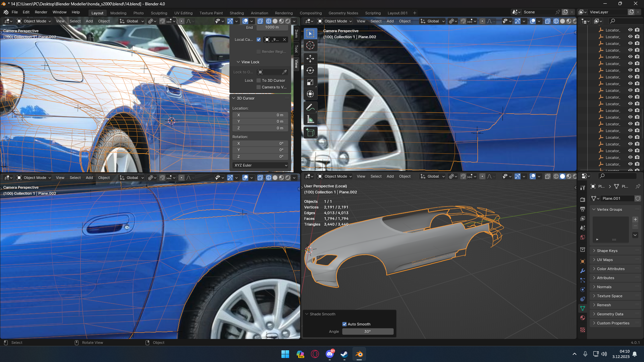
Task: Switch to the UV Editing workspace tab
Action: [x=183, y=13]
